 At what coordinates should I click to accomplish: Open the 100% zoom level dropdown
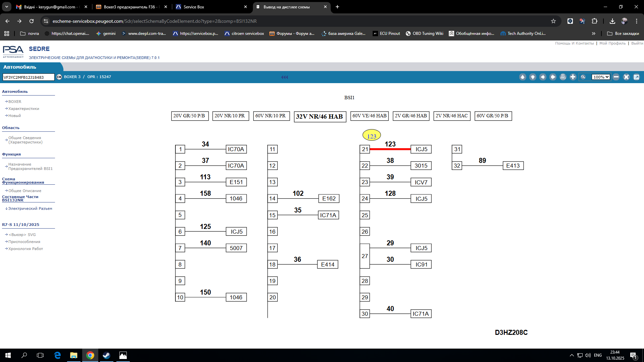pyautogui.click(x=600, y=77)
